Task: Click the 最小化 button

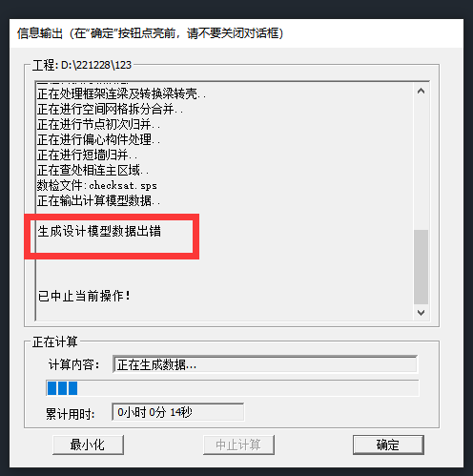Action: click(x=88, y=445)
